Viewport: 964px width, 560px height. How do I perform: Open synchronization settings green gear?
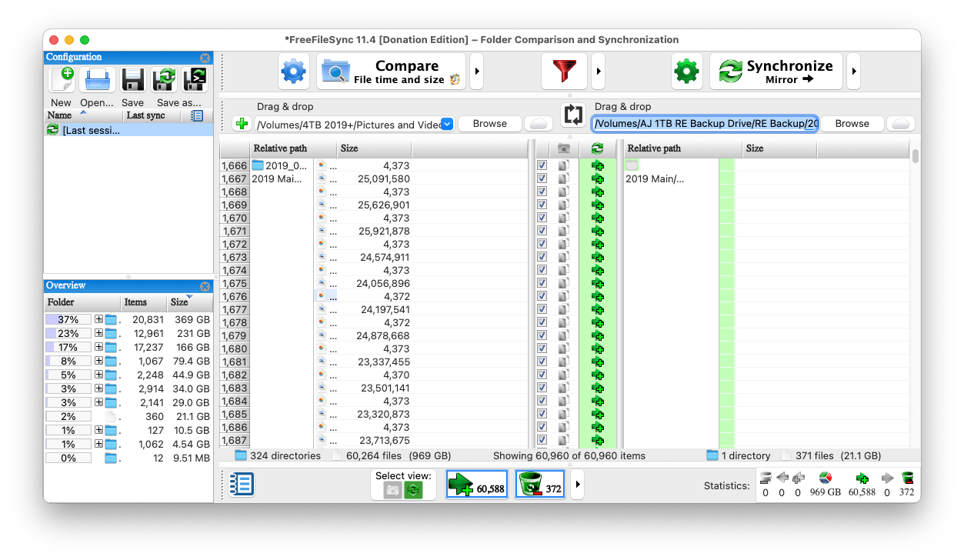tap(686, 72)
